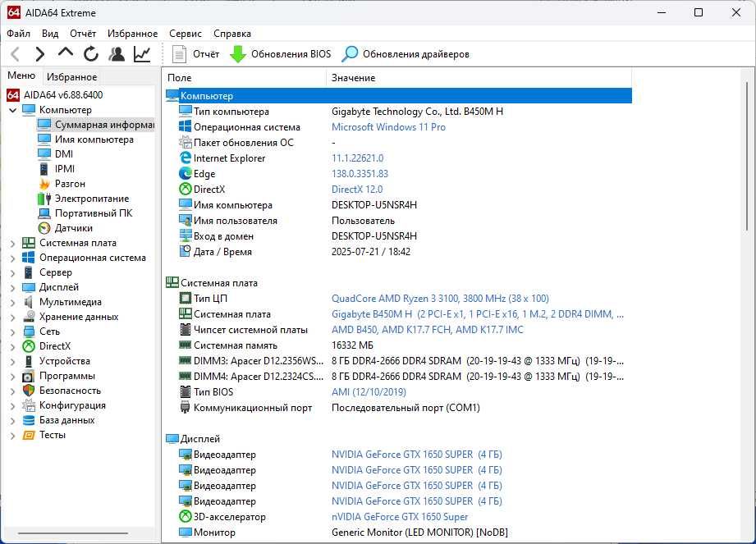
Task: Open the Microsoft Windows 11 Pro link
Action: tap(388, 126)
